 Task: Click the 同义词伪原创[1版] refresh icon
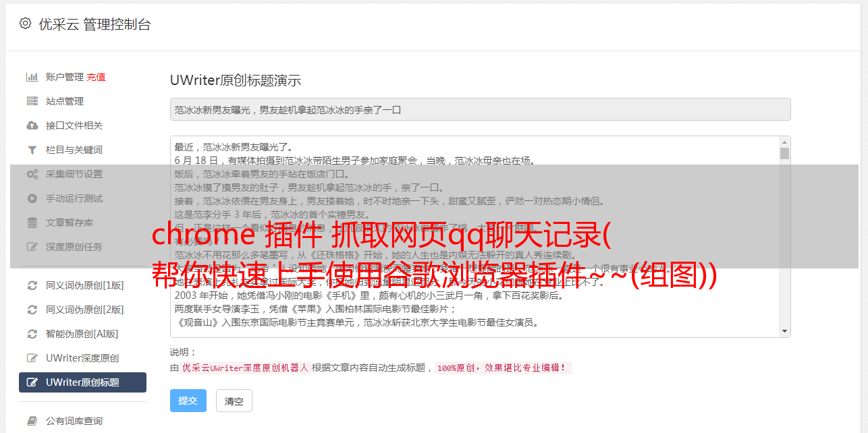[32, 285]
